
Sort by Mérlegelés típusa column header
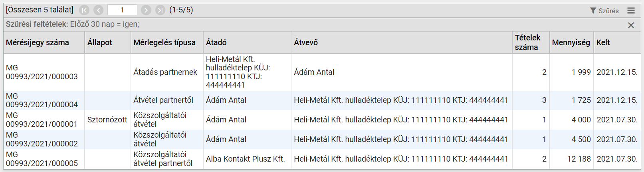click(x=164, y=42)
